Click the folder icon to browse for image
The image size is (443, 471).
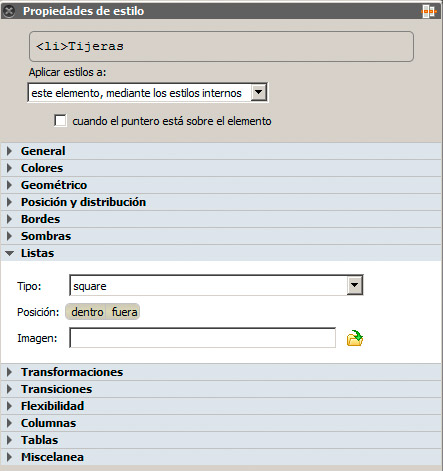coord(355,338)
